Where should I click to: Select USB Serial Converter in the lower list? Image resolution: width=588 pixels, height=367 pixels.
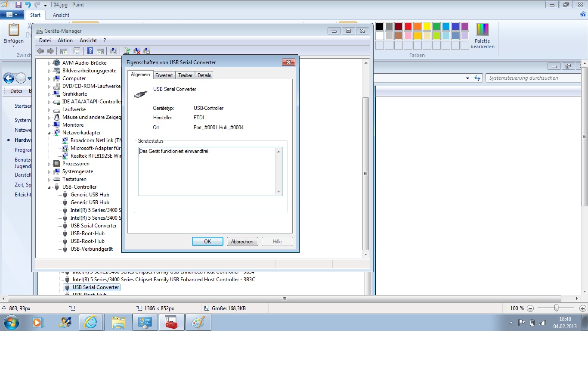96,287
